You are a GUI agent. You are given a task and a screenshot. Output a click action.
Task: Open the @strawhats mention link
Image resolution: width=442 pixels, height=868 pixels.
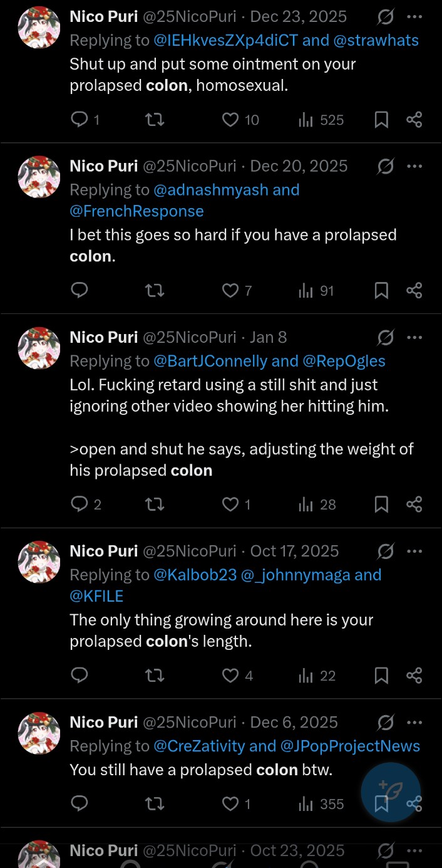376,41
